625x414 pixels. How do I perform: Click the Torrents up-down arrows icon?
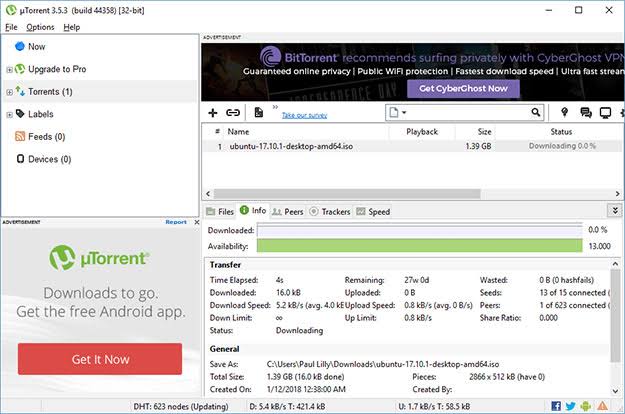pos(20,91)
